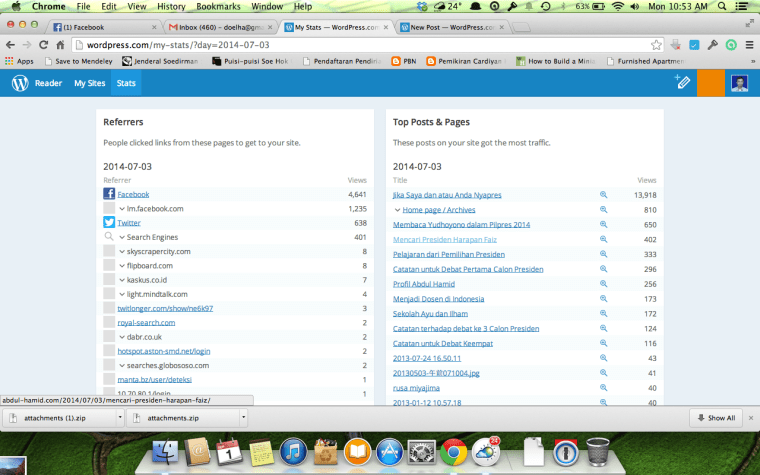The width and height of the screenshot is (760, 475).
Task: Open the orange notifications square
Action: pos(711,83)
